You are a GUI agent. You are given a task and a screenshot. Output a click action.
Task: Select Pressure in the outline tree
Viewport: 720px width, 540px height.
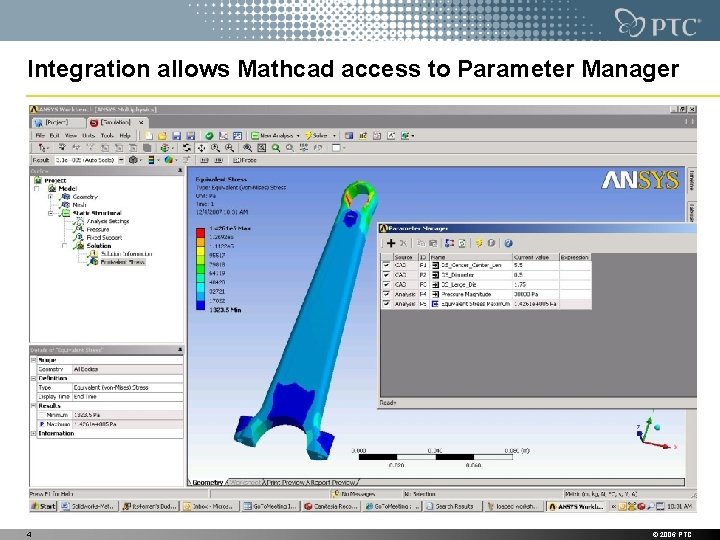[98, 229]
